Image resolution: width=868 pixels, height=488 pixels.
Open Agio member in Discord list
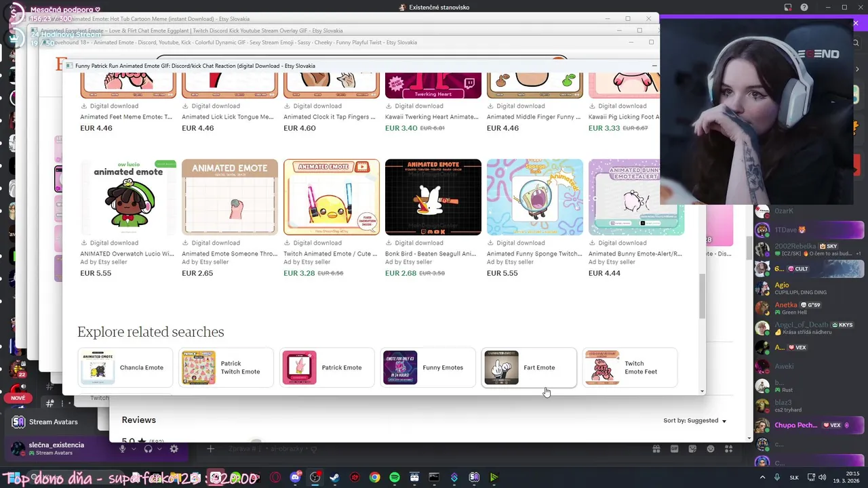coord(810,289)
